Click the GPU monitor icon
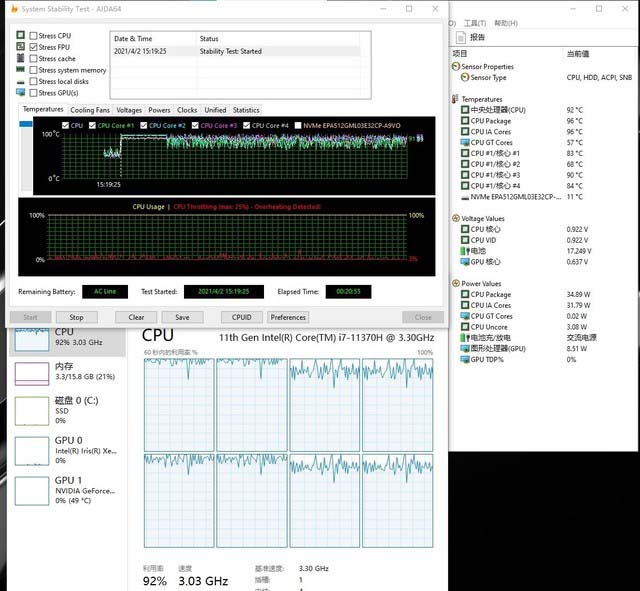This screenshot has width=640, height=591. click(20, 92)
